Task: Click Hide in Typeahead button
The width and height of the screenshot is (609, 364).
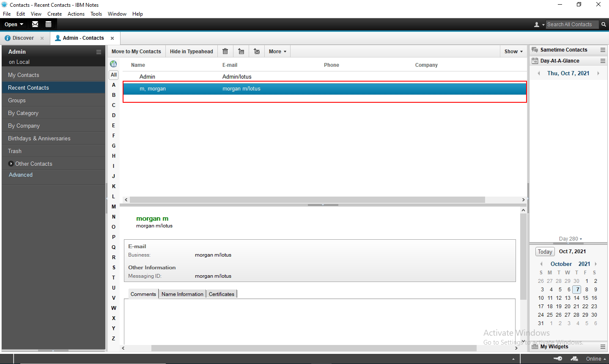Action: 192,52
